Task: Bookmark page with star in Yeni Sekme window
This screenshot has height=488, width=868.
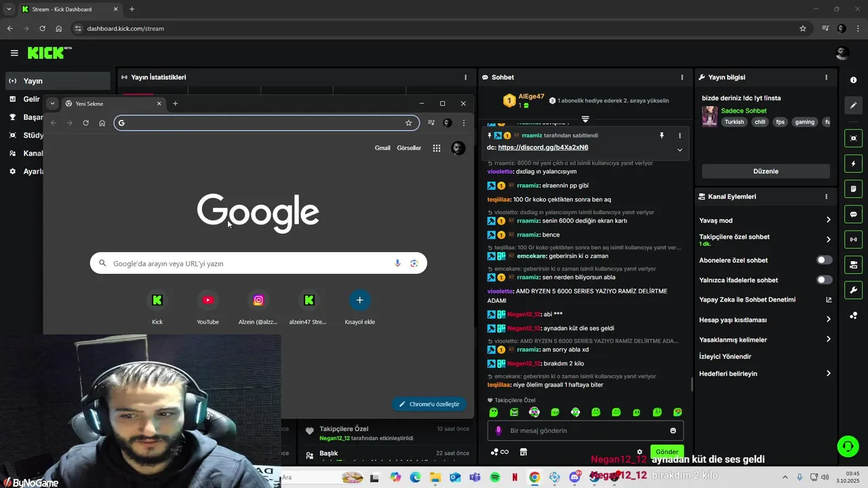Action: click(408, 123)
